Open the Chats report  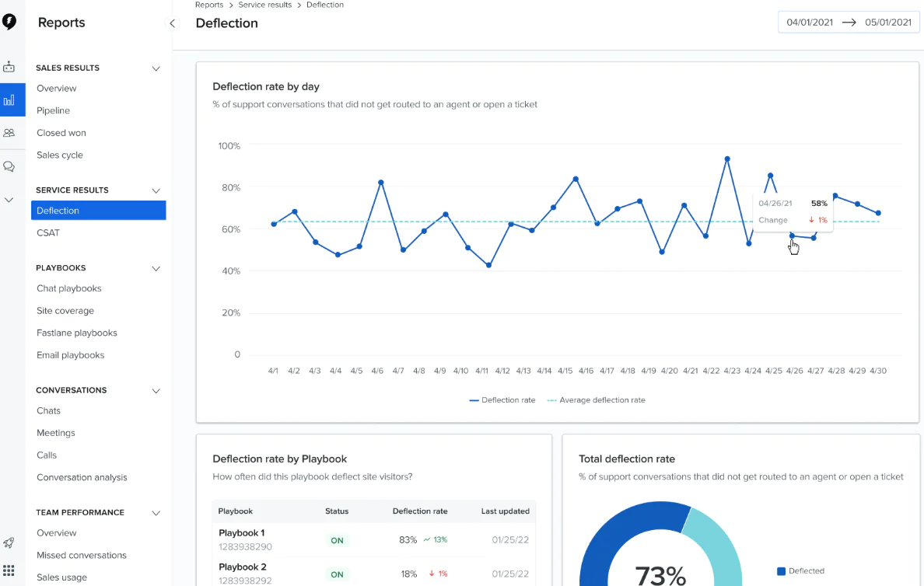[x=48, y=410]
